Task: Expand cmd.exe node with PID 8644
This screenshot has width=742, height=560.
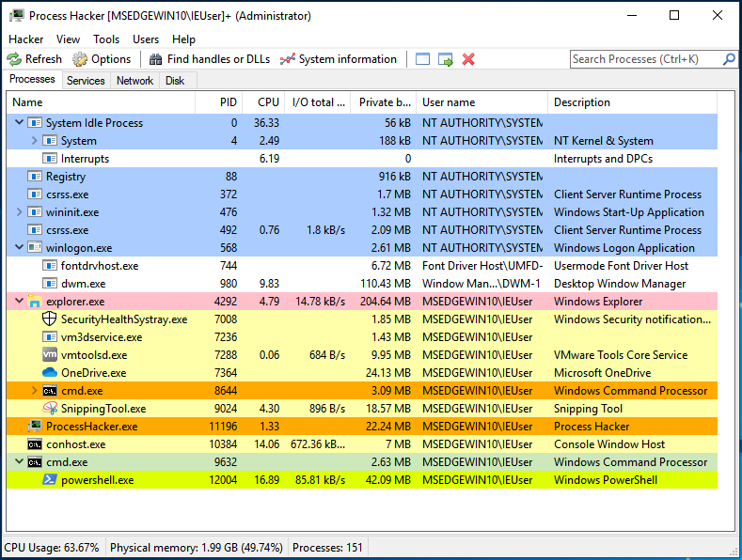Action: 34,391
